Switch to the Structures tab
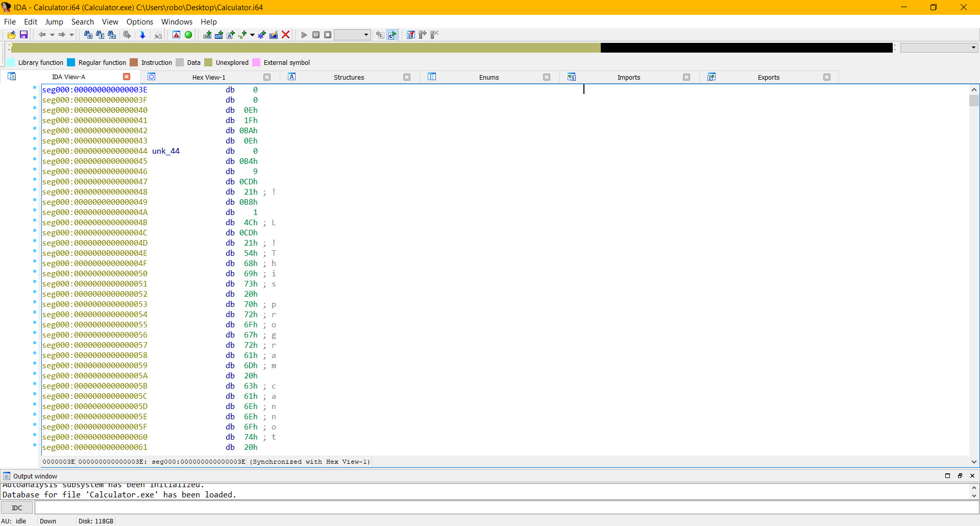The width and height of the screenshot is (980, 526). tap(349, 77)
